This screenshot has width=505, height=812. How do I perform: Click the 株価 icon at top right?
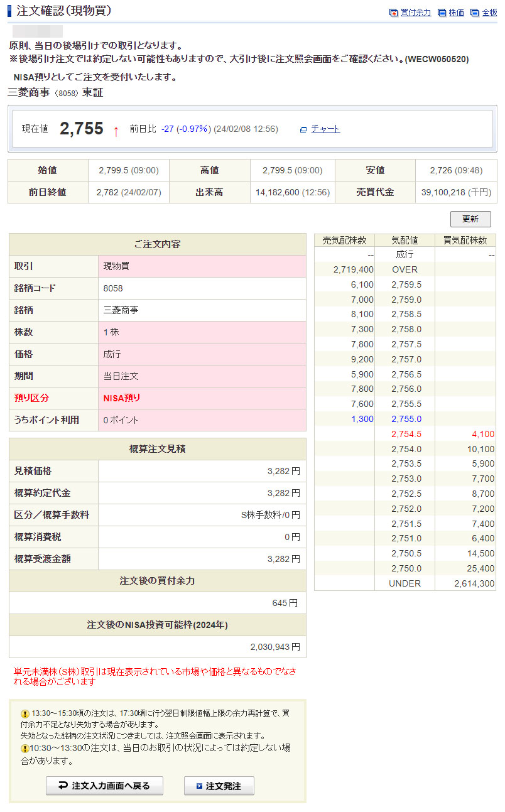442,13
